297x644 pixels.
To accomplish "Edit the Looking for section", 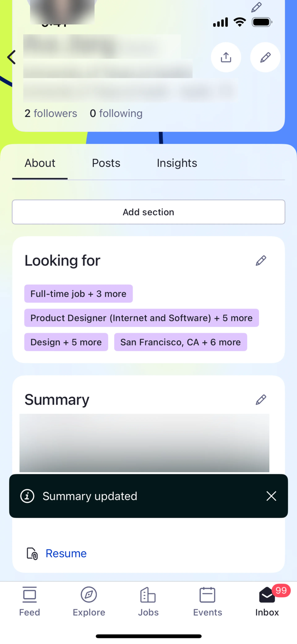I will (x=261, y=261).
